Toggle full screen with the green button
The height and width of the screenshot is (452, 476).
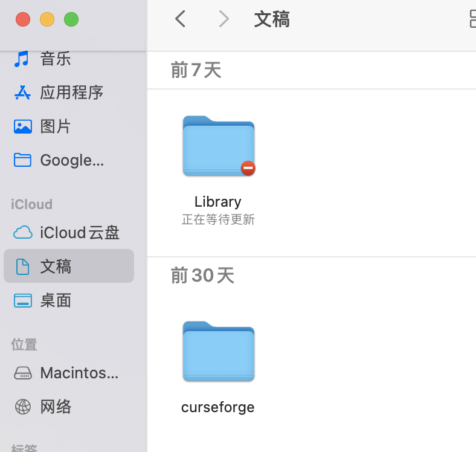tap(71, 19)
